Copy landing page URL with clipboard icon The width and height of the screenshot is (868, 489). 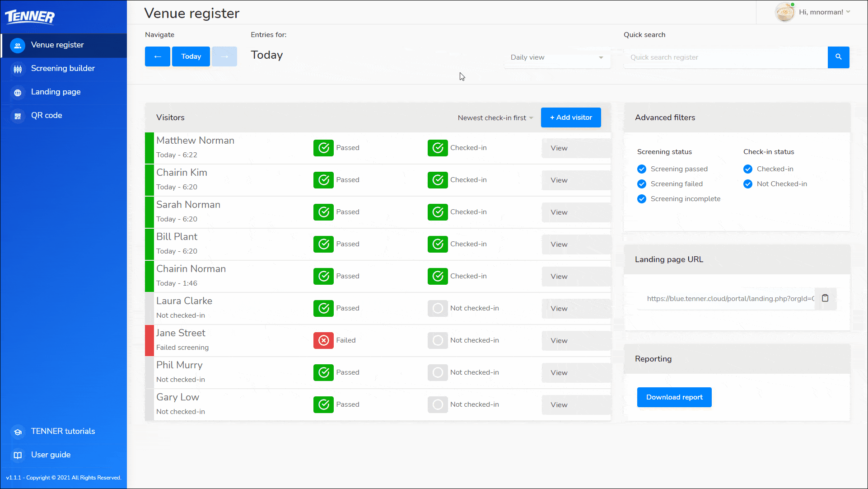pyautogui.click(x=825, y=298)
